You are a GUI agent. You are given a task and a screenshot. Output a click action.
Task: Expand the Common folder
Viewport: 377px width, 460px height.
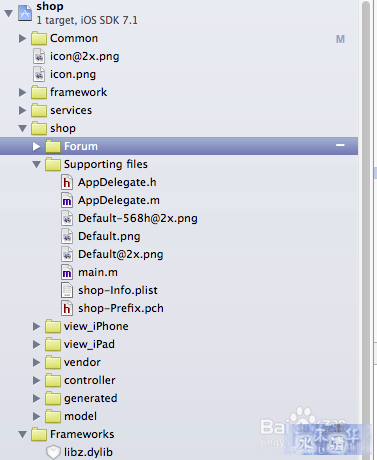point(22,38)
